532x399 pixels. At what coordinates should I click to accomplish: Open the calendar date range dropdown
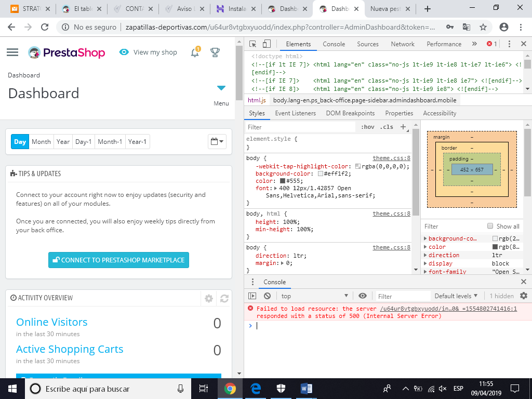[x=217, y=141]
